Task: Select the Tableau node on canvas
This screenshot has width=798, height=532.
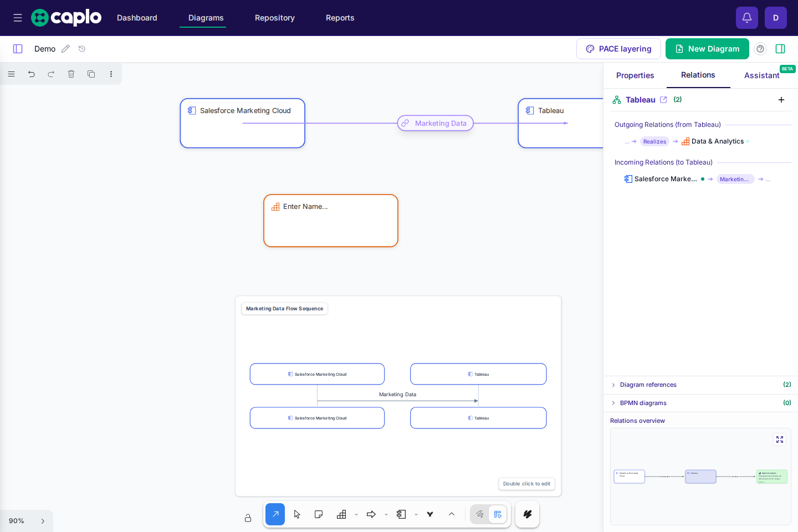Action: [560, 123]
